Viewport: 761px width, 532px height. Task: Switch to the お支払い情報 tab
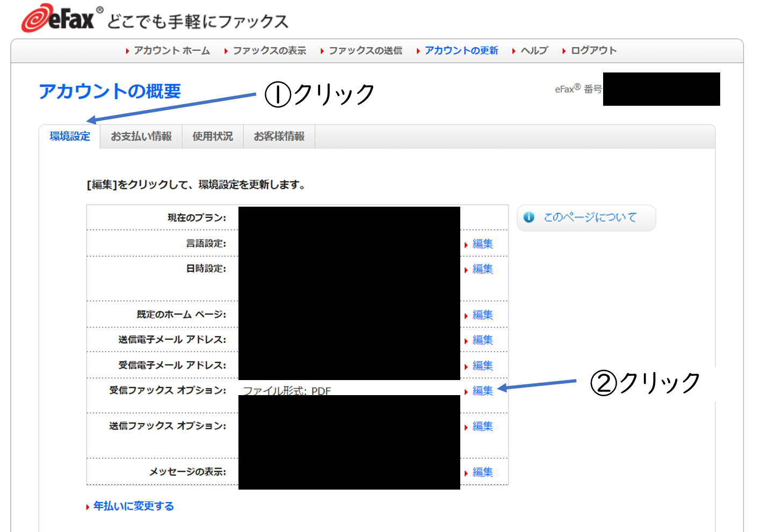[x=141, y=137]
